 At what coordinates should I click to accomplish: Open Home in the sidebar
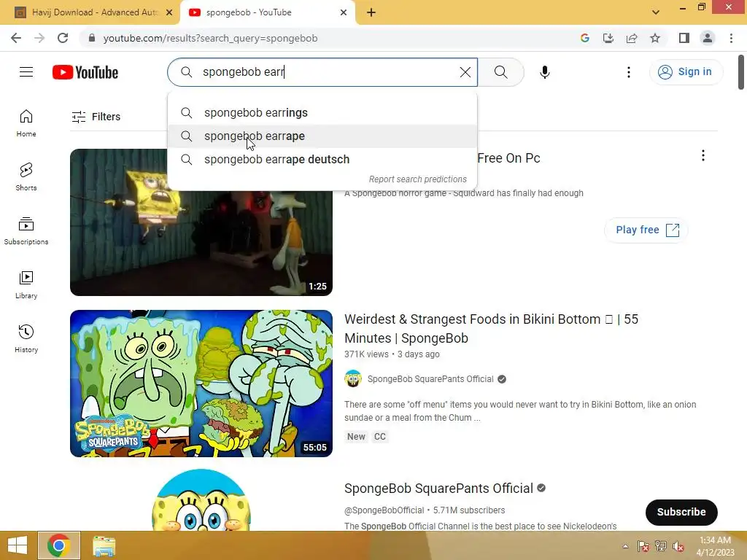point(26,122)
